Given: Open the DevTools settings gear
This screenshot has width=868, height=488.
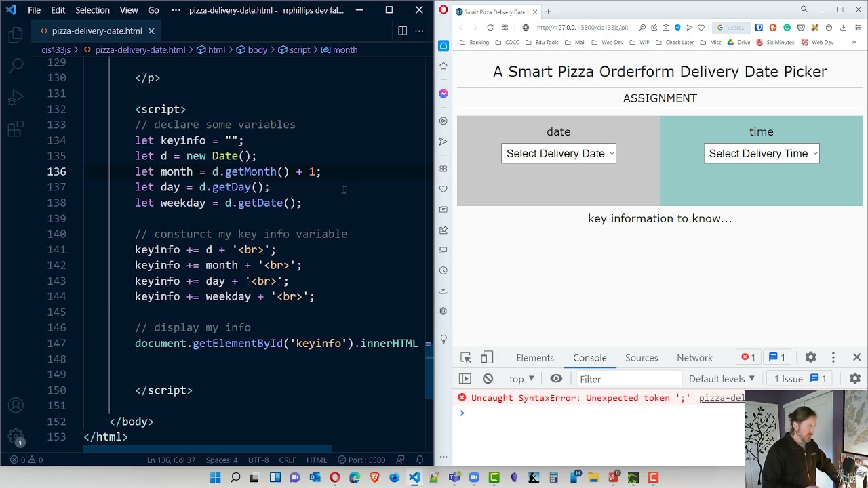Looking at the screenshot, I should (810, 357).
